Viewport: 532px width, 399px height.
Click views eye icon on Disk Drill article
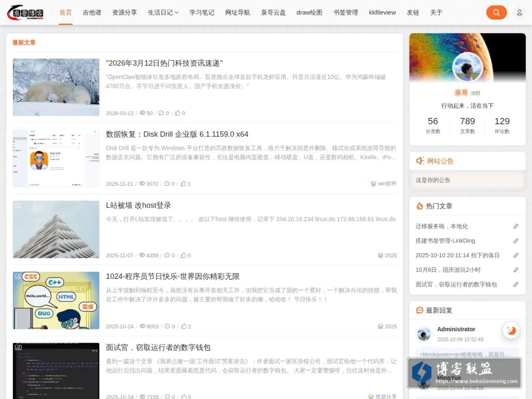click(142, 184)
